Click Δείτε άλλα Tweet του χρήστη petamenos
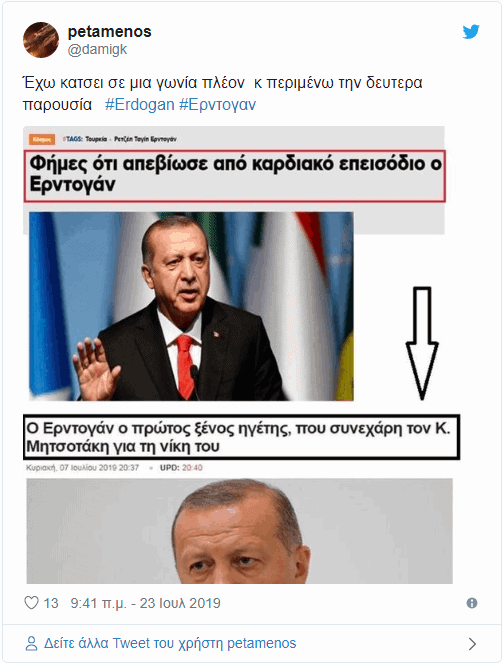The height and width of the screenshot is (663, 503). tap(170, 643)
